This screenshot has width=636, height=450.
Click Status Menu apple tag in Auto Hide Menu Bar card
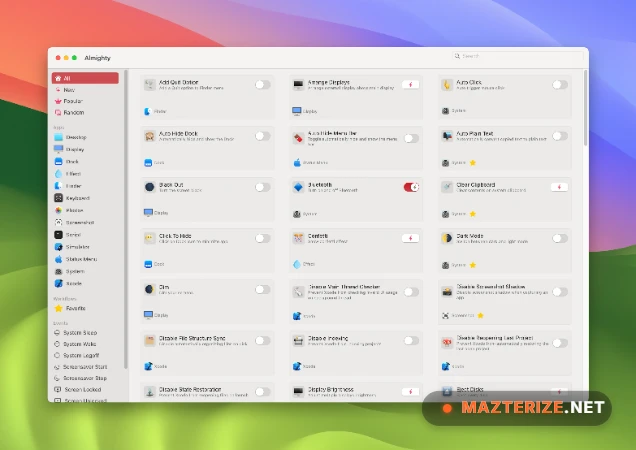(297, 162)
